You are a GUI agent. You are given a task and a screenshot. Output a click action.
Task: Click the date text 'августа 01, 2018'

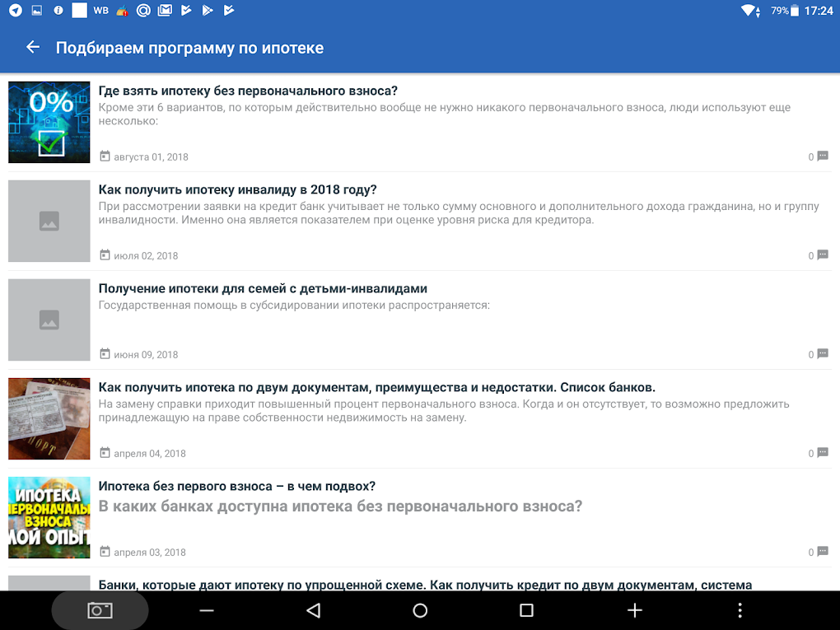click(x=151, y=157)
